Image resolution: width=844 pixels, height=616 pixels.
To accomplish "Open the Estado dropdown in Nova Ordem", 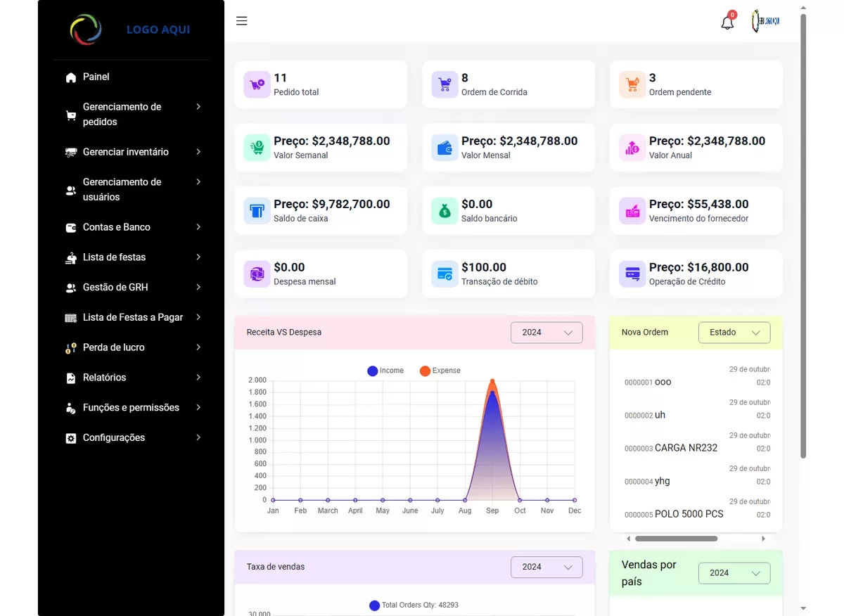I will (734, 333).
